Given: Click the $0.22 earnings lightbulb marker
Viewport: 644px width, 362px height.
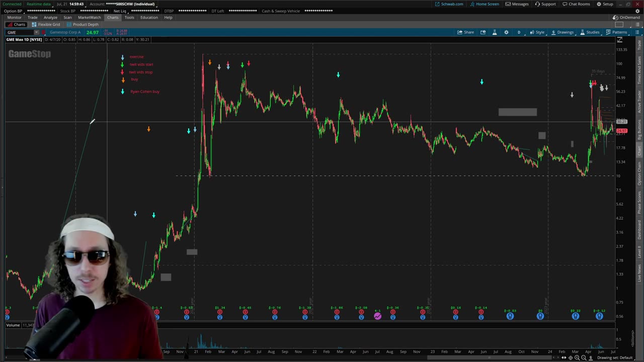Looking at the screenshot, I should [576, 316].
